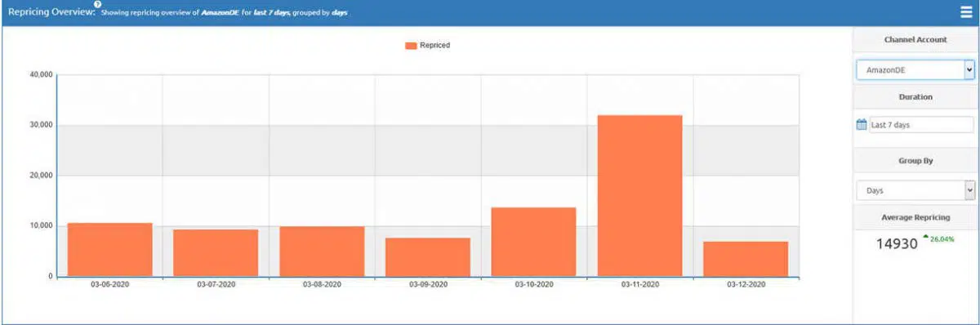Viewport: 980px width, 325px height.
Task: Click the Repricing Overview title
Action: tap(51, 12)
